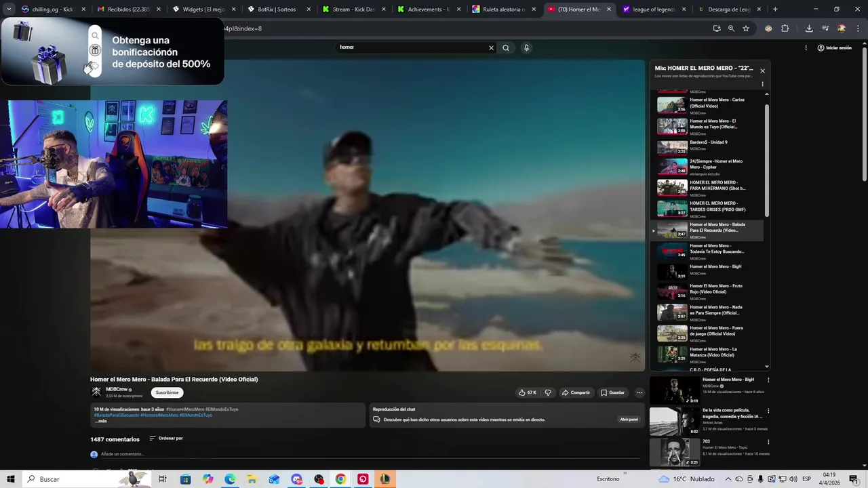Viewport: 868px width, 488px height.
Task: Expand description with ...más
Action: tap(100, 421)
